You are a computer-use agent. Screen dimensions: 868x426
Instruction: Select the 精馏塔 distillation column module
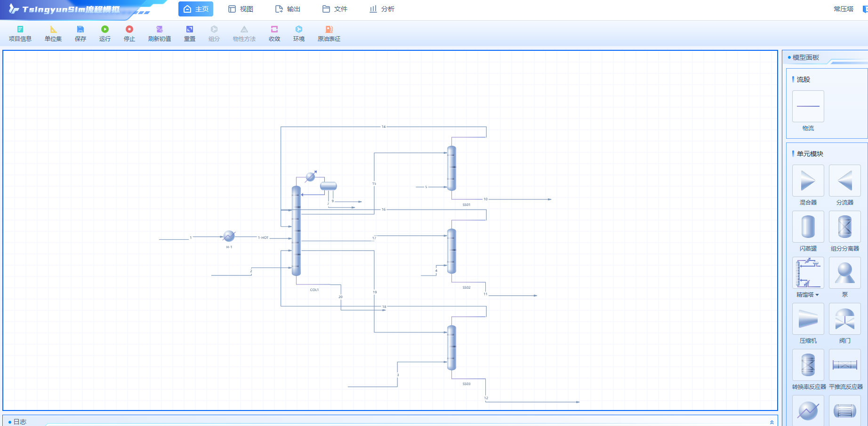click(808, 273)
